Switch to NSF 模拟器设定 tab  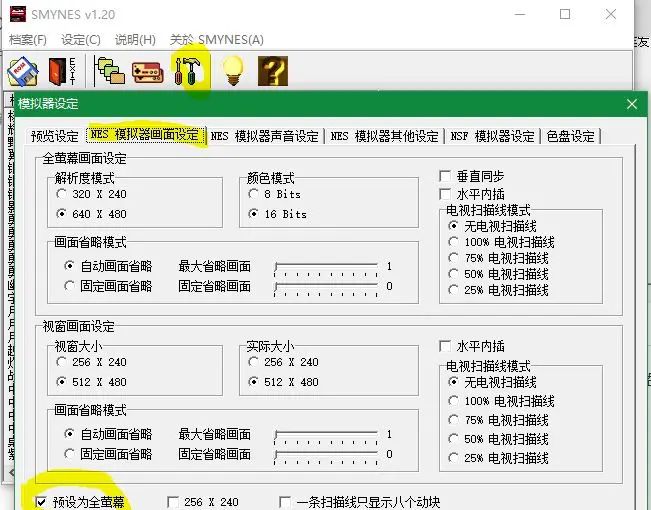492,136
